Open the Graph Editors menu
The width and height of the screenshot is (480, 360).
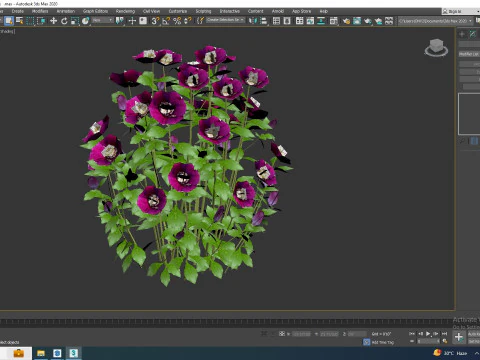click(95, 11)
